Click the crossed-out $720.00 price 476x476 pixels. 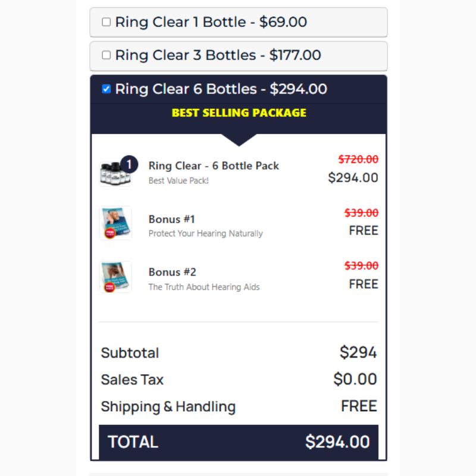coord(359,159)
